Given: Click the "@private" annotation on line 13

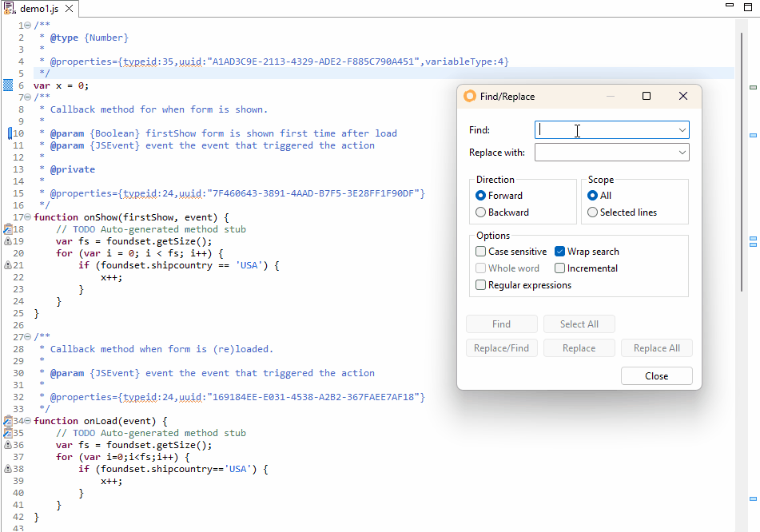Looking at the screenshot, I should pos(72,169).
